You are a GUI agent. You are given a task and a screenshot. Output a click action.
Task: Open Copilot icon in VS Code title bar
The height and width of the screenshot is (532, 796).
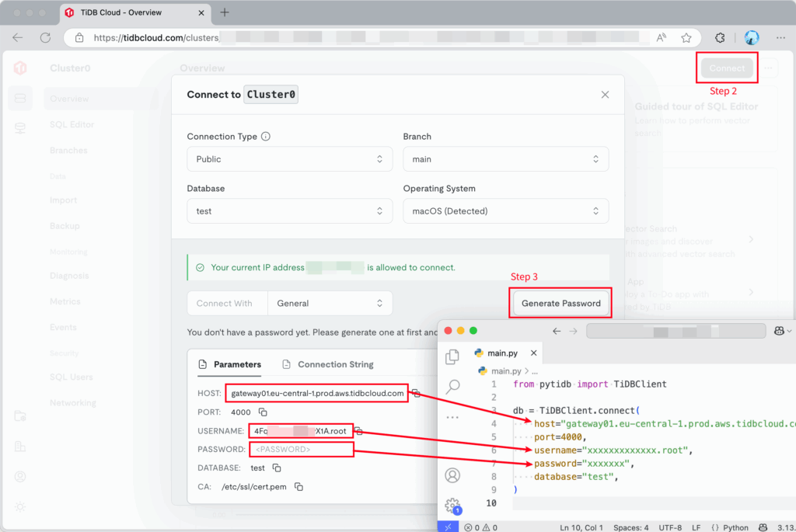coord(779,331)
